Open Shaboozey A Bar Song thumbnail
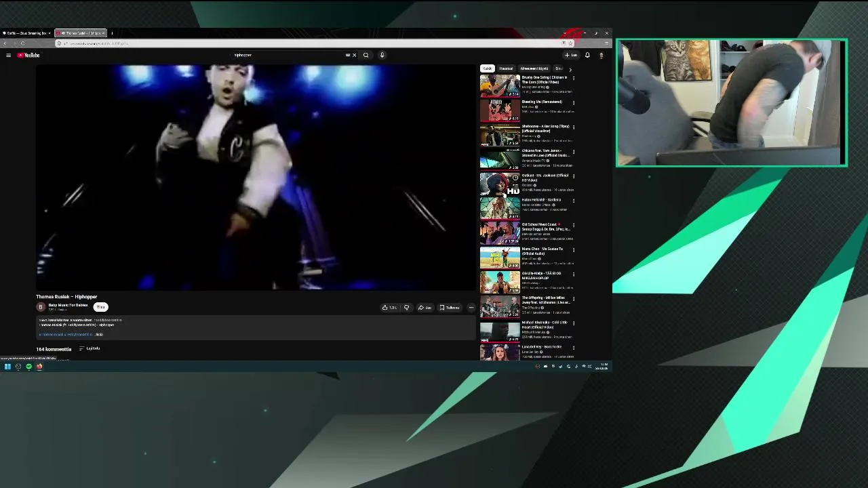Image resolution: width=868 pixels, height=488 pixels. point(500,134)
